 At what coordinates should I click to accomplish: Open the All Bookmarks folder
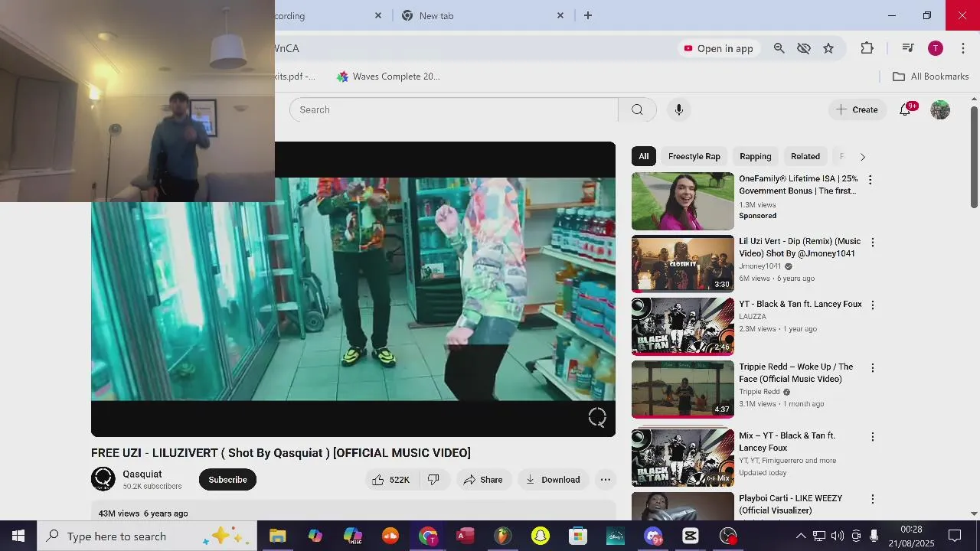click(930, 77)
